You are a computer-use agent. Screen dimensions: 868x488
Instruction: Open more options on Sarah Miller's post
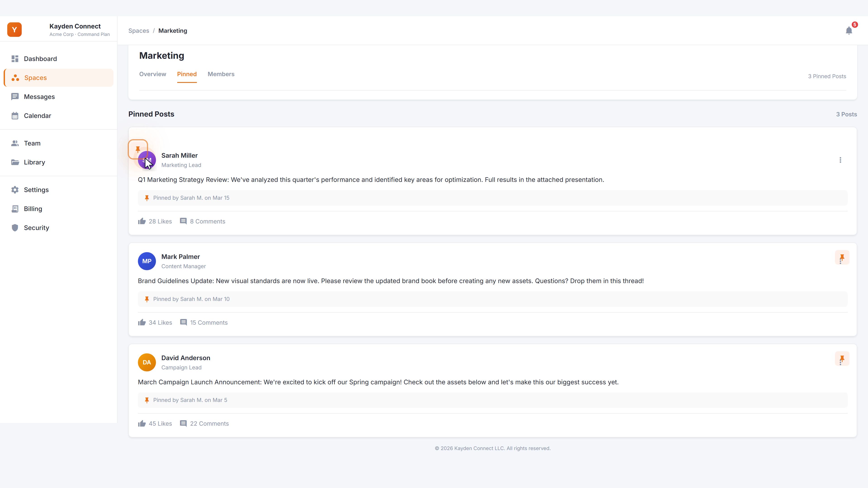[x=840, y=160]
